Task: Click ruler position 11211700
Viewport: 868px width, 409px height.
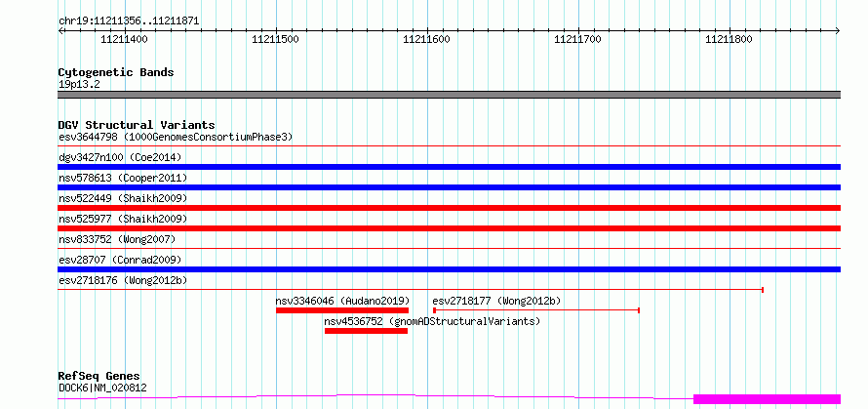Action: (x=578, y=39)
